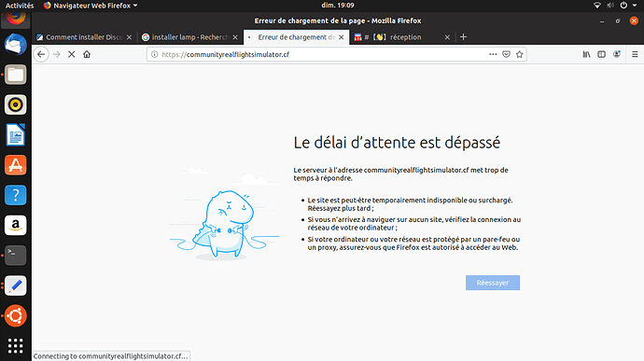Click the Ubuntu logo dock icon
The width and height of the screenshot is (644, 361).
point(16,315)
